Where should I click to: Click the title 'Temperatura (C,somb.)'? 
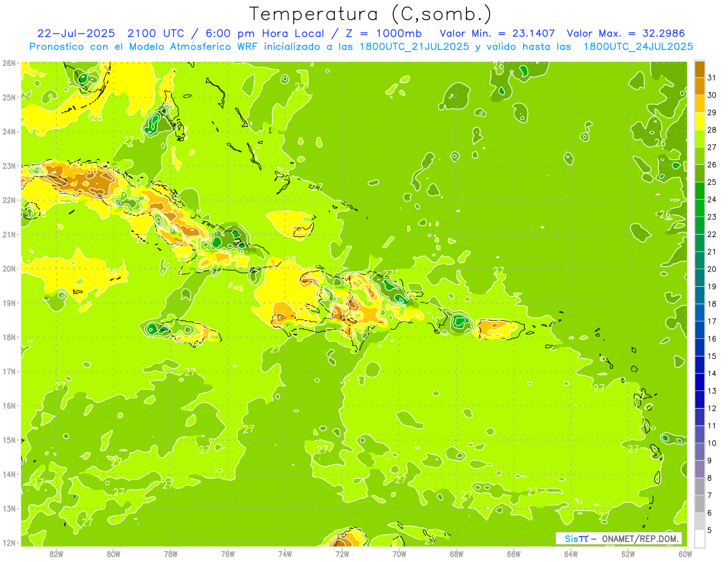(371, 14)
